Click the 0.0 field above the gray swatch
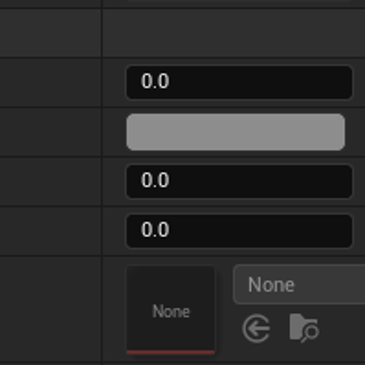This screenshot has height=365, width=365. pyautogui.click(x=239, y=82)
